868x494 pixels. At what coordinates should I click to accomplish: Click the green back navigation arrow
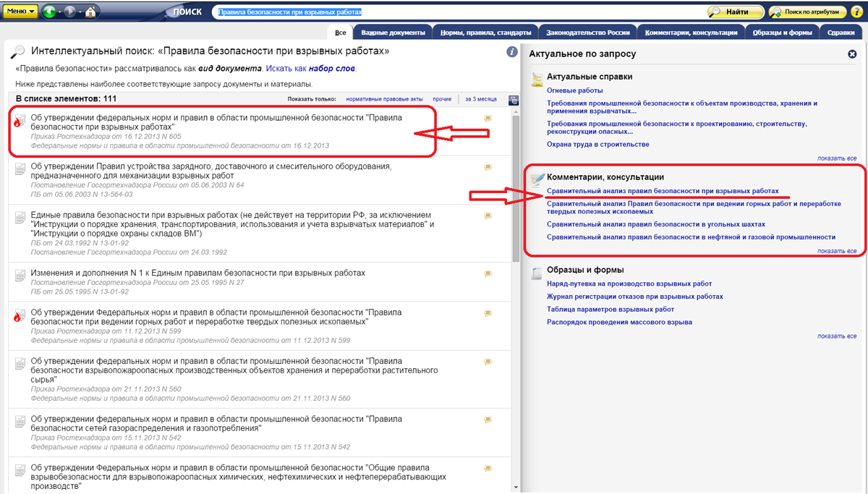click(49, 12)
